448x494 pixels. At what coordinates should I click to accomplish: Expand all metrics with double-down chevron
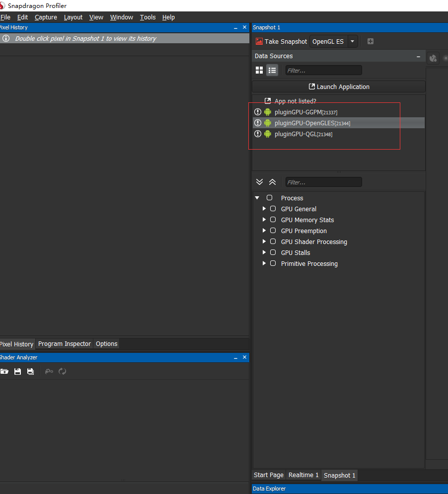(x=259, y=182)
